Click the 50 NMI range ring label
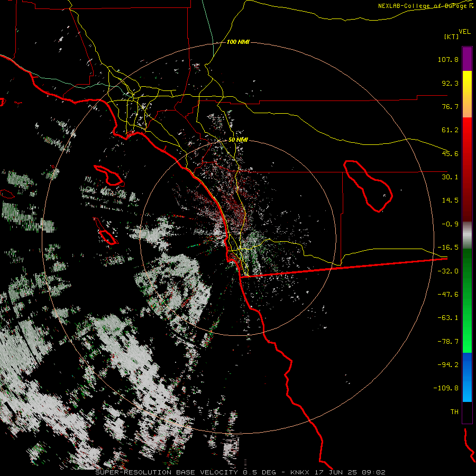476x476 pixels. [238, 140]
